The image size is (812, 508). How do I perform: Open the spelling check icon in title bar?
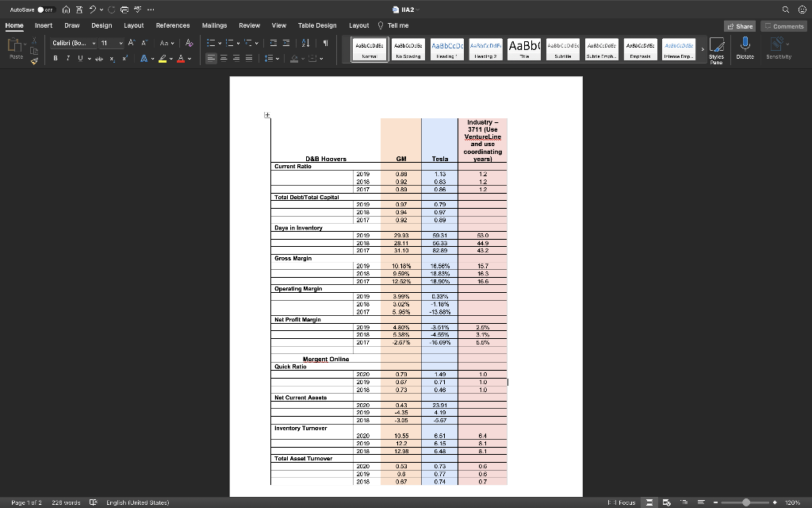pyautogui.click(x=138, y=10)
